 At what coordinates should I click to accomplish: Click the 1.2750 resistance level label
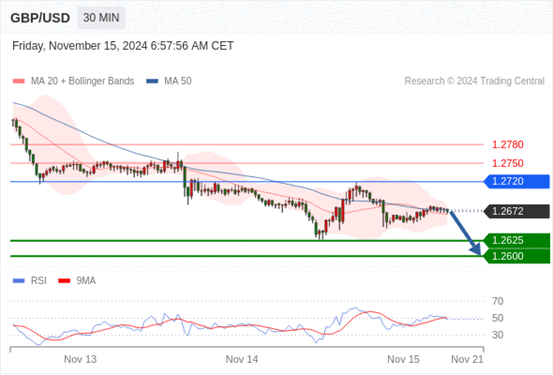pos(508,163)
